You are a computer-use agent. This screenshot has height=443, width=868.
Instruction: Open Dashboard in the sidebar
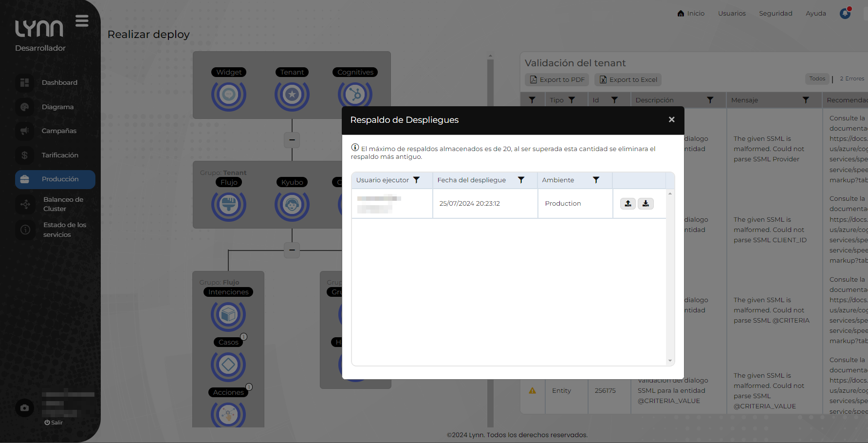pyautogui.click(x=59, y=83)
